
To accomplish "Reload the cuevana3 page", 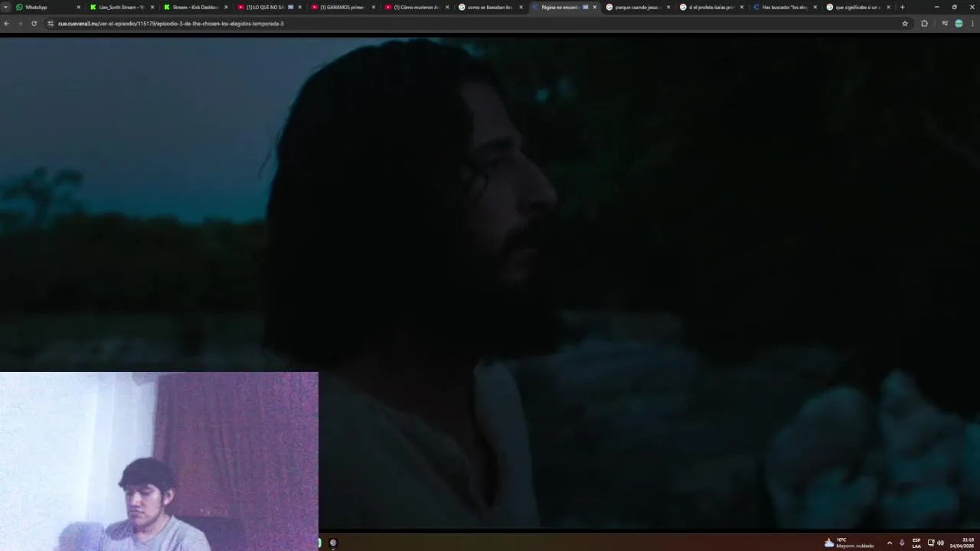I will coord(34,24).
